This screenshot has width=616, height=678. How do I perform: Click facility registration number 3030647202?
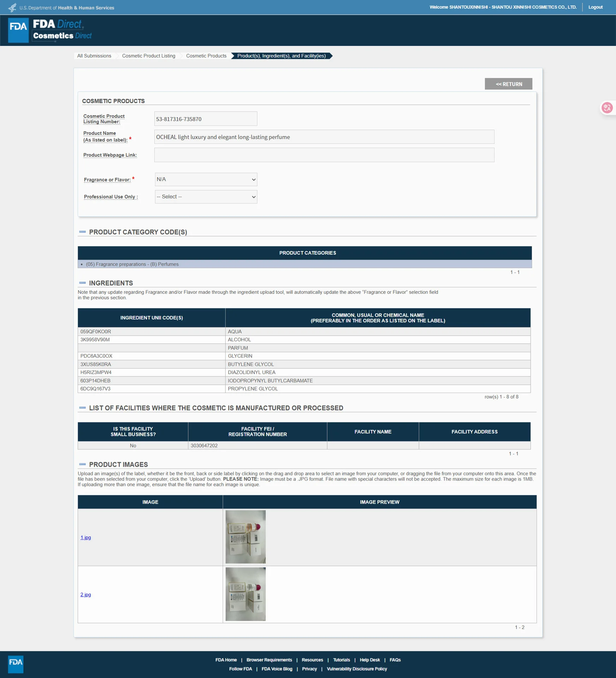[x=204, y=446]
